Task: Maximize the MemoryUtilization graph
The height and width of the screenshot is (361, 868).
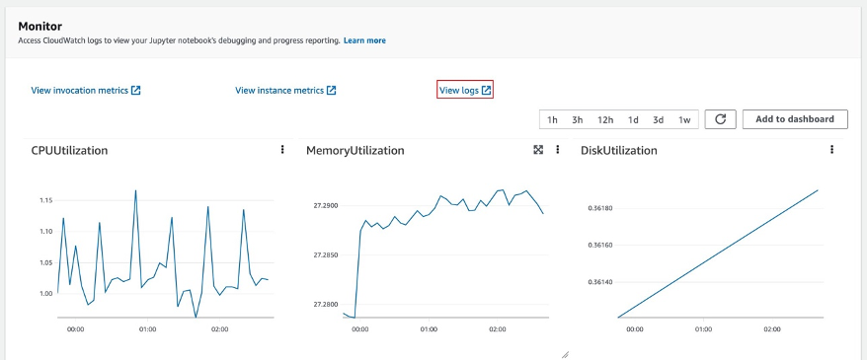Action: [x=538, y=149]
